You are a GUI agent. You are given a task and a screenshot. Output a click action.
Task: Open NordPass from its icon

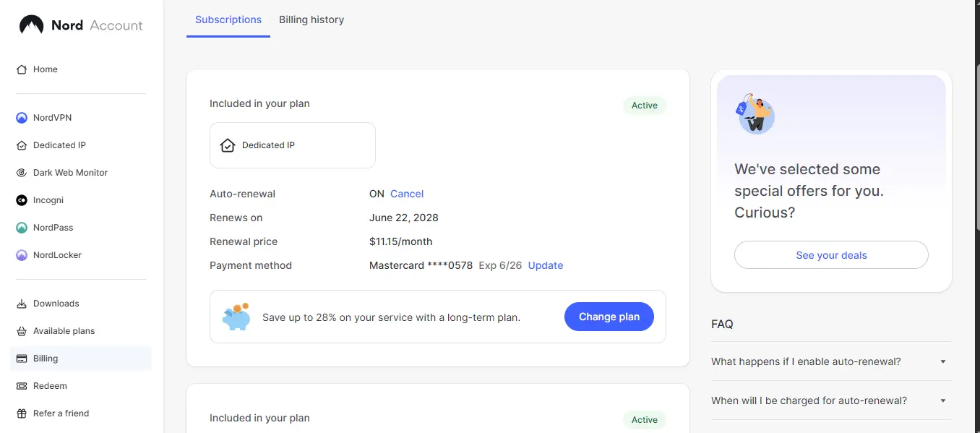click(22, 228)
